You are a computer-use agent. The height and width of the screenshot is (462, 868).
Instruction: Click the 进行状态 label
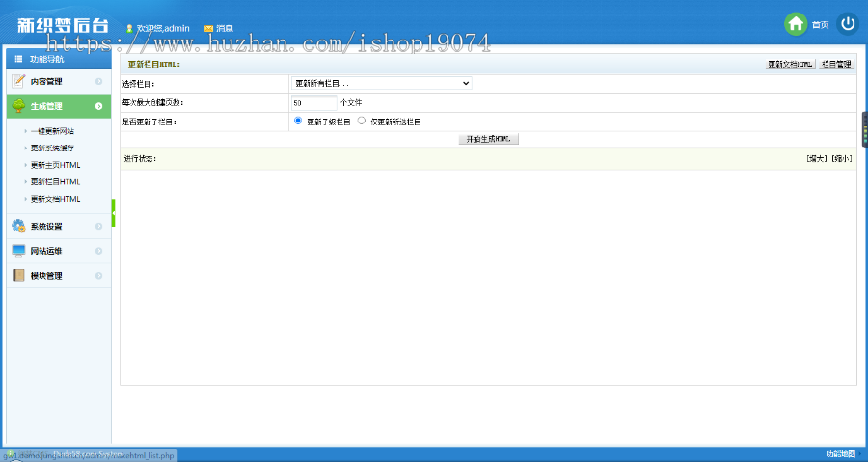[140, 159]
